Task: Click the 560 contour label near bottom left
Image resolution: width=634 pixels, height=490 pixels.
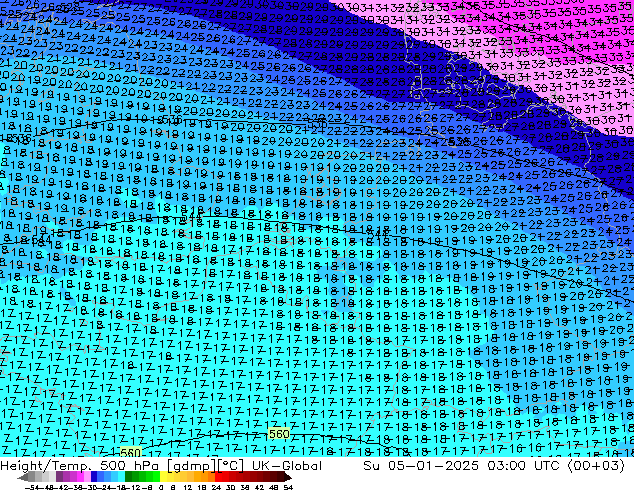Action: [x=131, y=452]
